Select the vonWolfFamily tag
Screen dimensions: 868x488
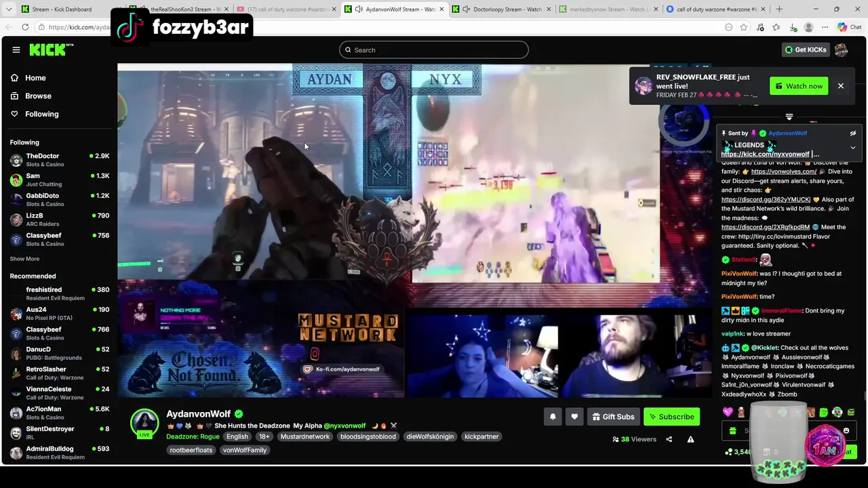point(245,450)
